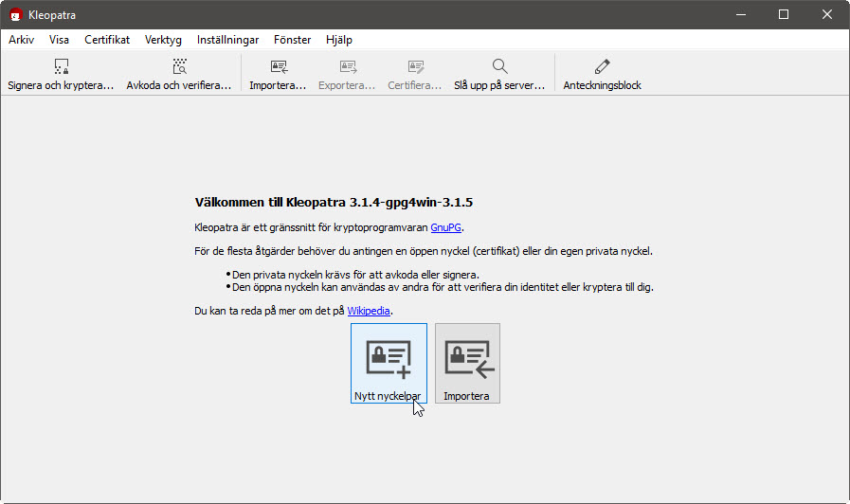The image size is (850, 504).
Task: Open the Visa menu
Action: point(59,40)
